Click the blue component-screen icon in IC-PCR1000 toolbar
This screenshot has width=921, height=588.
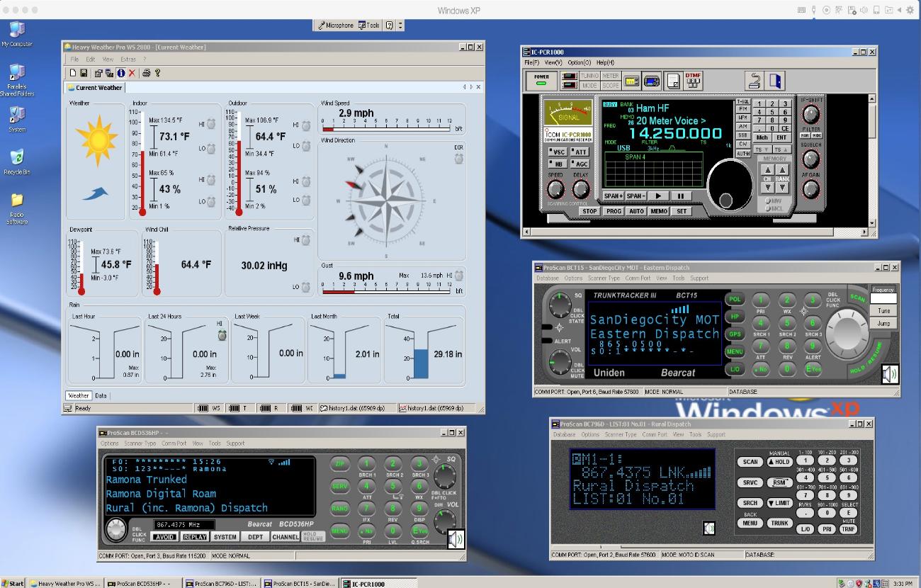tap(652, 81)
